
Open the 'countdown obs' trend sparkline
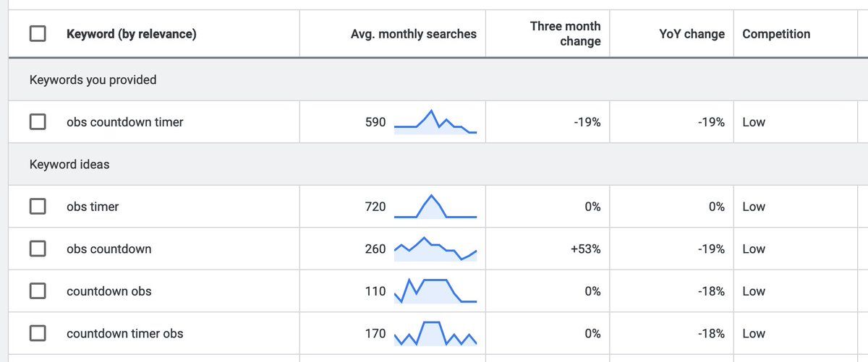pyautogui.click(x=435, y=290)
